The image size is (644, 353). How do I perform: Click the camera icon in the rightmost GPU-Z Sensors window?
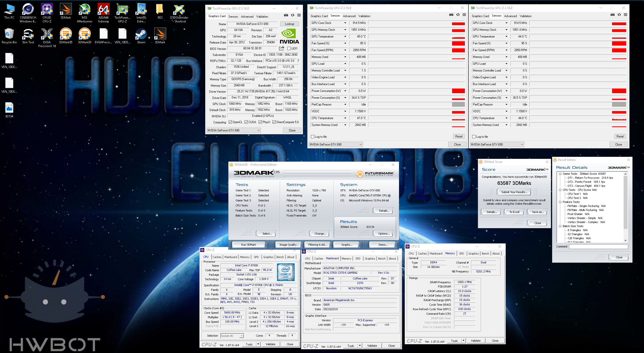613,15
